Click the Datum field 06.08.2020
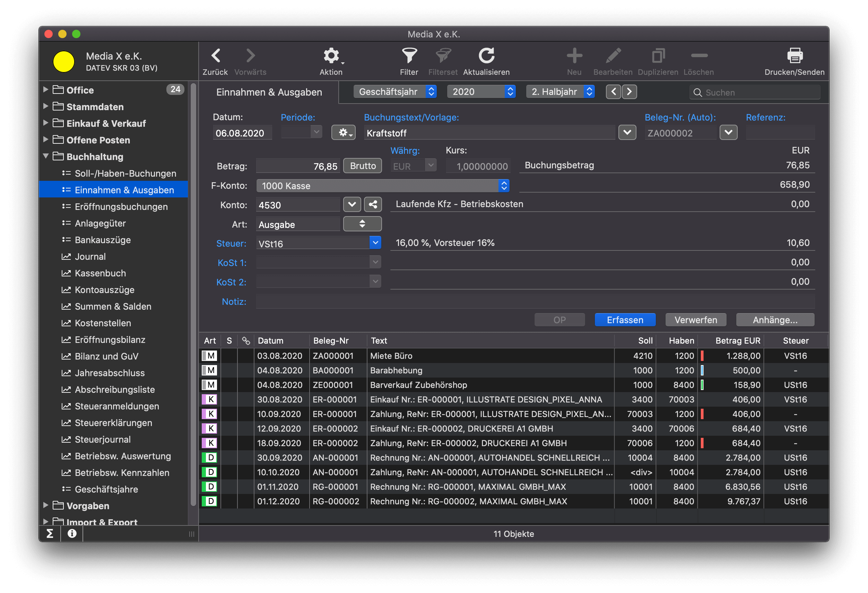Viewport: 868px width, 593px height. 242,133
